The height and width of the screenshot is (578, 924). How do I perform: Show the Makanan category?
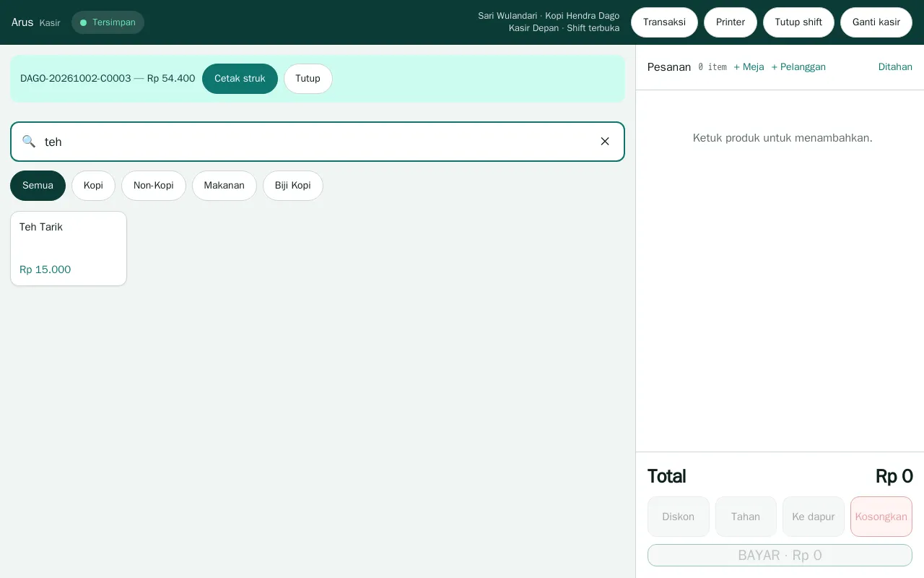[225, 186]
